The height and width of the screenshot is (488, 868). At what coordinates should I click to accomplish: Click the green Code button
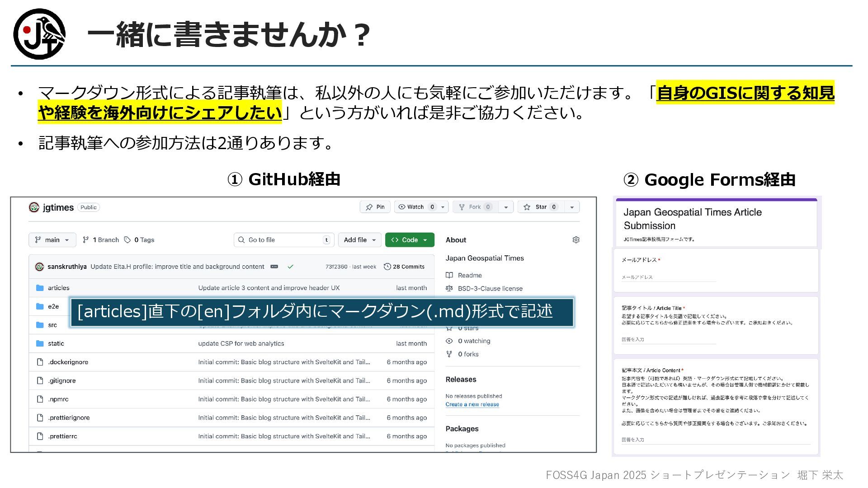coord(409,240)
